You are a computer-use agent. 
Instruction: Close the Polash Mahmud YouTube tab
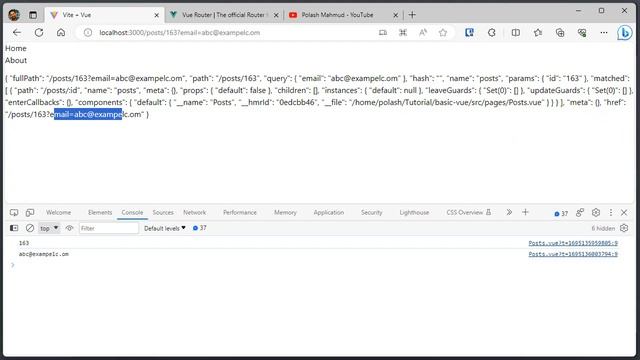(x=395, y=15)
